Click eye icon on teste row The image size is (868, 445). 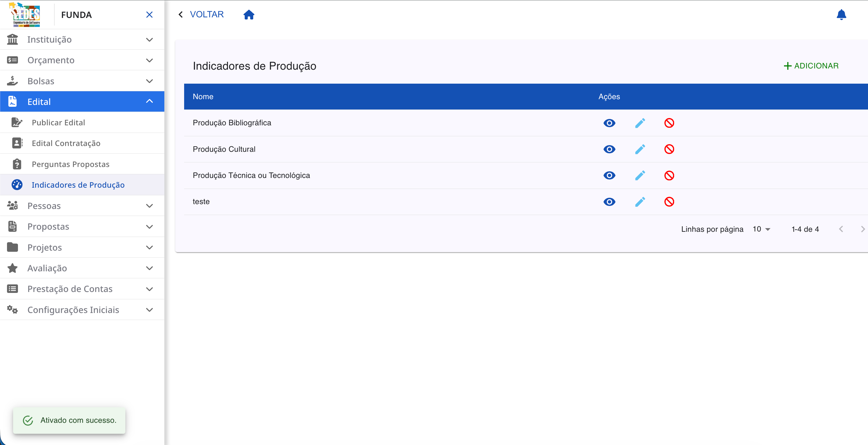[x=609, y=202]
